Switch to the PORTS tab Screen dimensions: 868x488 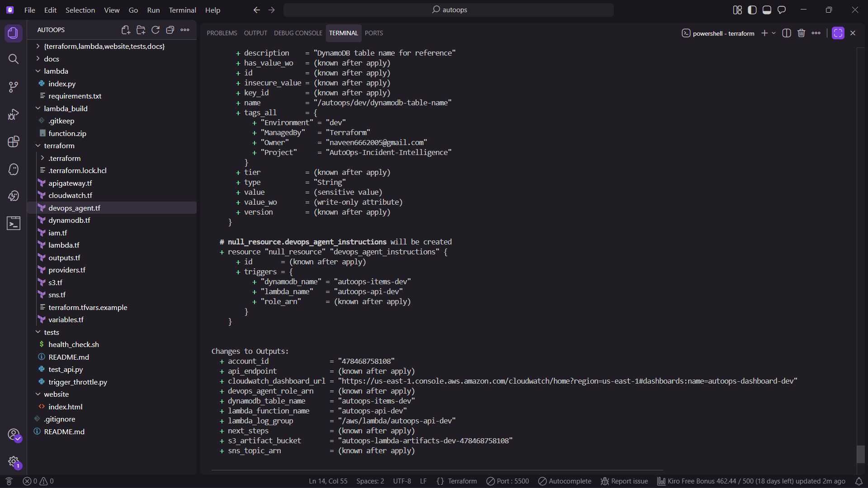pos(374,33)
